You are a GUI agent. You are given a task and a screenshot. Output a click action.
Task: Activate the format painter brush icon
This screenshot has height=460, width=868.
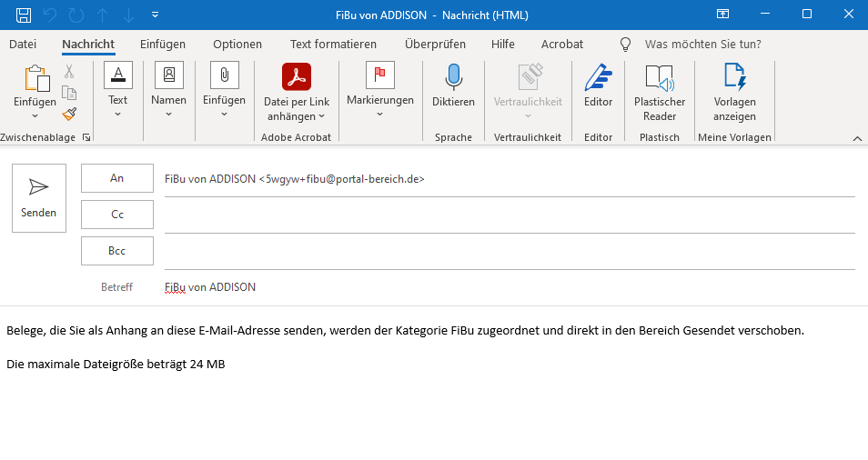(x=69, y=114)
